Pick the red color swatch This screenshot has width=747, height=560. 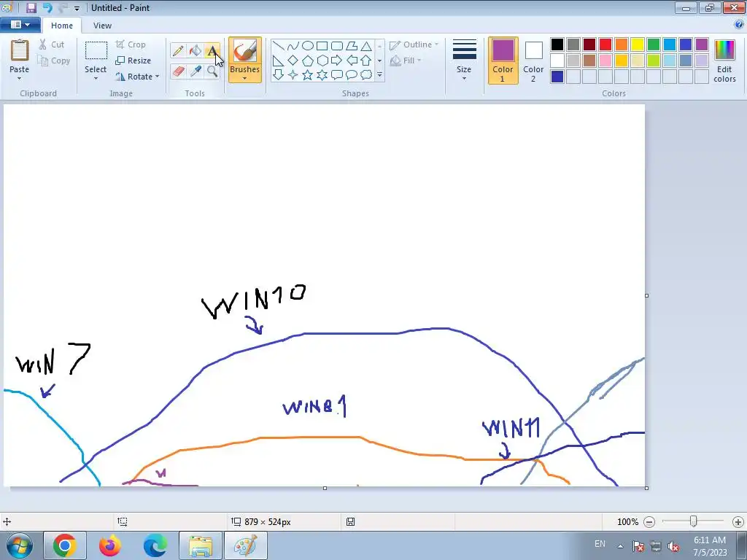coord(605,44)
